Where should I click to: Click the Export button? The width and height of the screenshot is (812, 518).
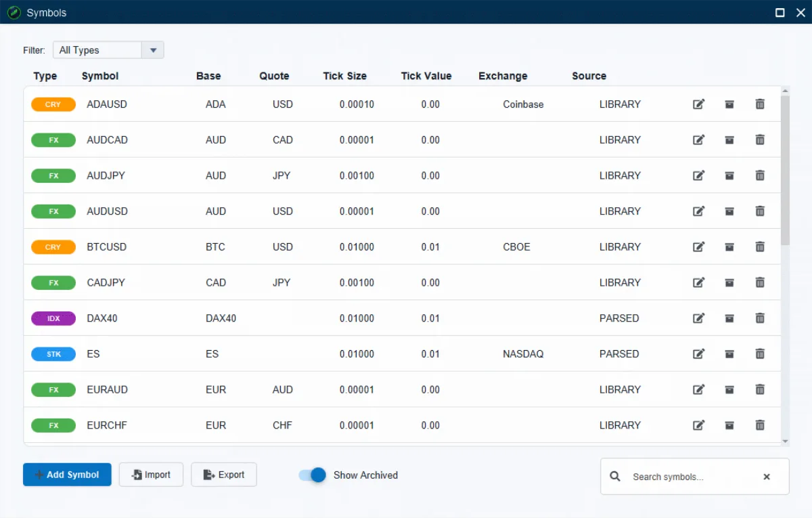coord(224,475)
